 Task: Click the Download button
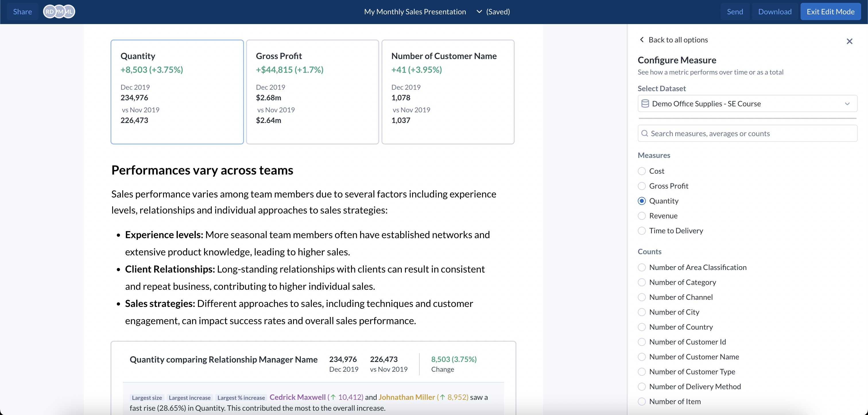tap(774, 11)
